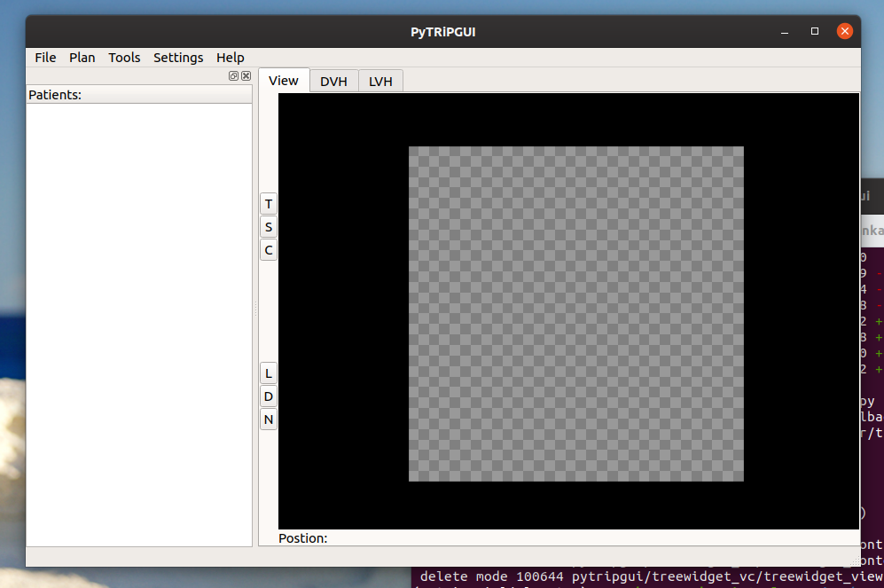Select the Sagittal view (S) button

[x=268, y=226]
